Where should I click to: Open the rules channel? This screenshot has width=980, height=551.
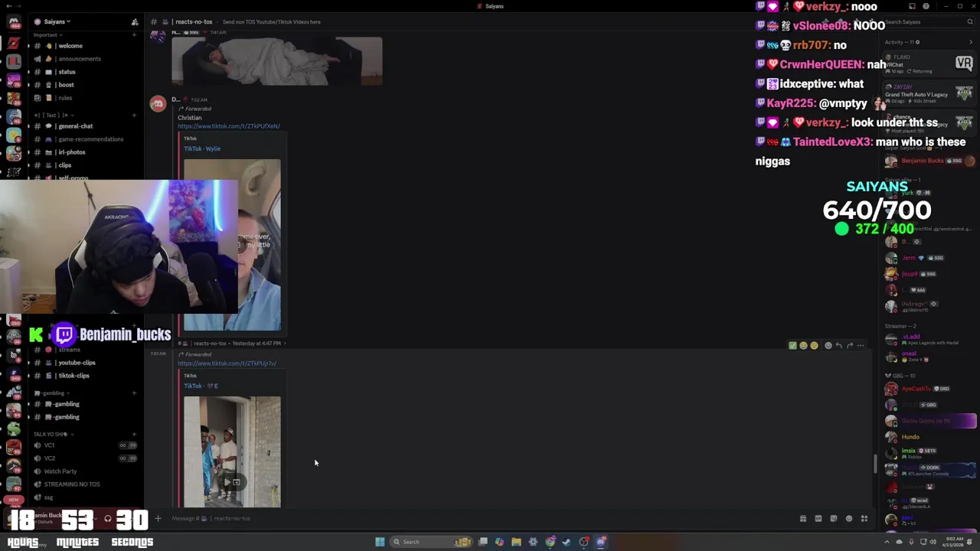tap(83, 98)
